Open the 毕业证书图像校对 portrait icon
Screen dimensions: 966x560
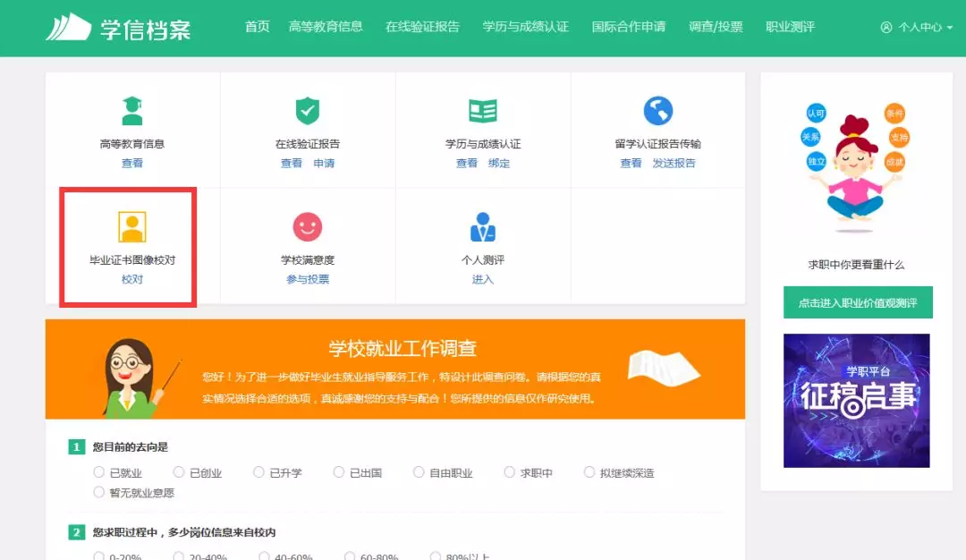[x=132, y=227]
